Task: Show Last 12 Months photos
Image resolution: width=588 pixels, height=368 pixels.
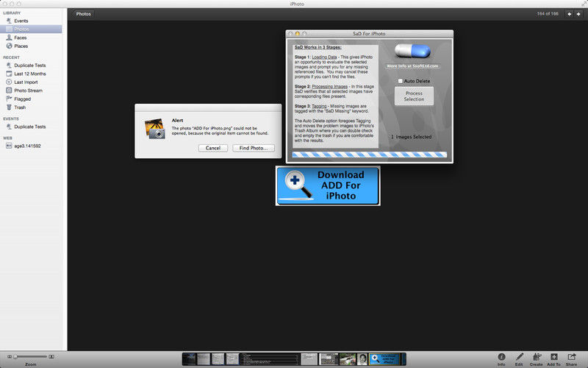Action: (x=31, y=74)
